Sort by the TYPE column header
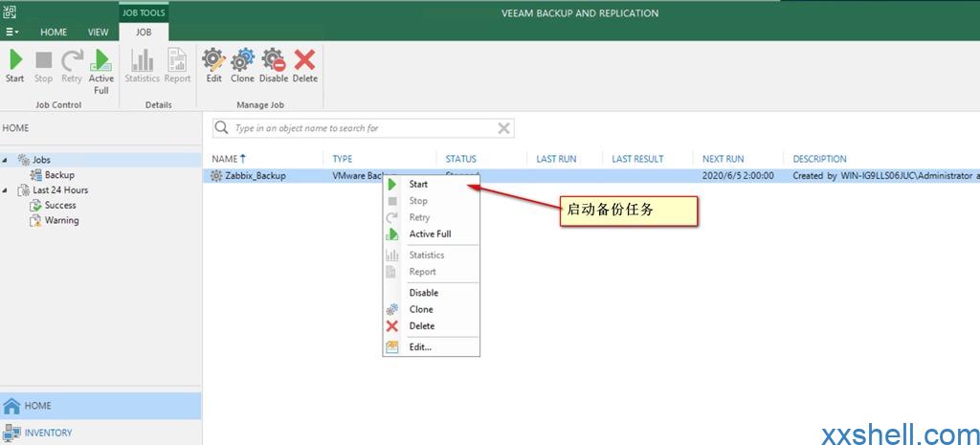This screenshot has width=980, height=445. tap(343, 159)
